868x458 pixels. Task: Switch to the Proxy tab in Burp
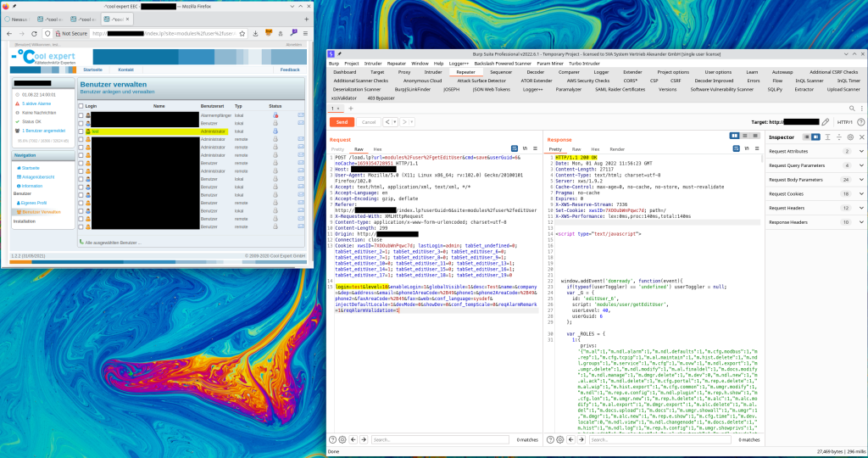point(404,72)
